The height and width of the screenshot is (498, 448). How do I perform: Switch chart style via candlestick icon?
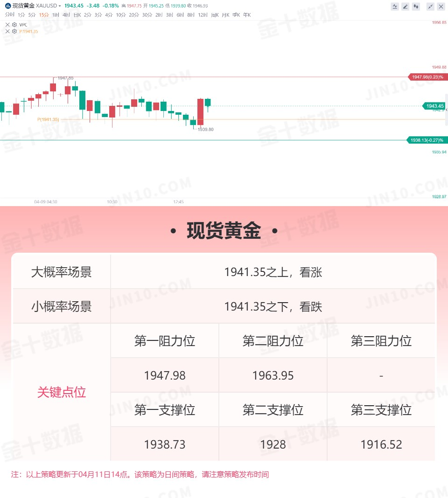[416, 7]
